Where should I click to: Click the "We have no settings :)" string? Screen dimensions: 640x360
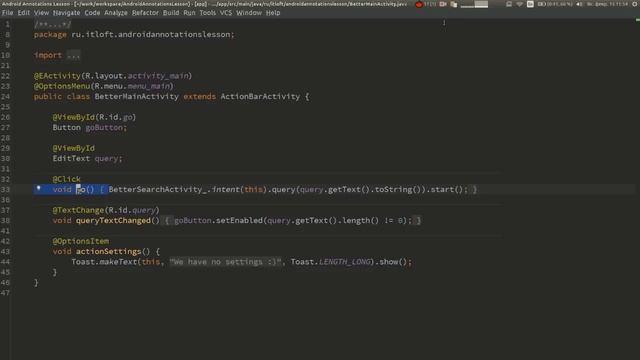coord(226,262)
